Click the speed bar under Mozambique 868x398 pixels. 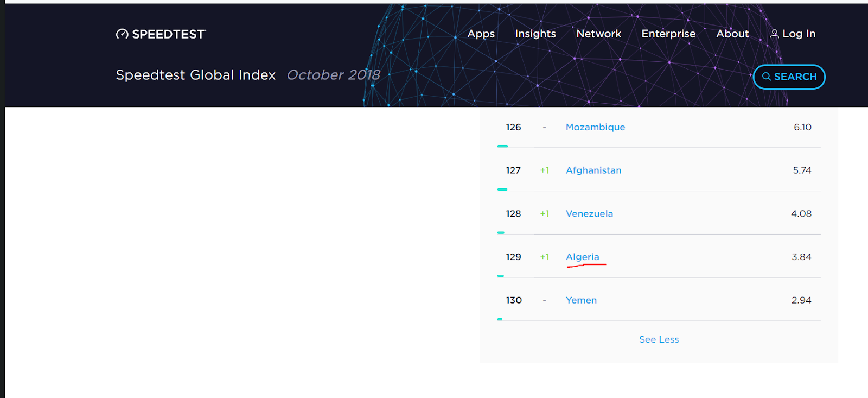coord(502,146)
